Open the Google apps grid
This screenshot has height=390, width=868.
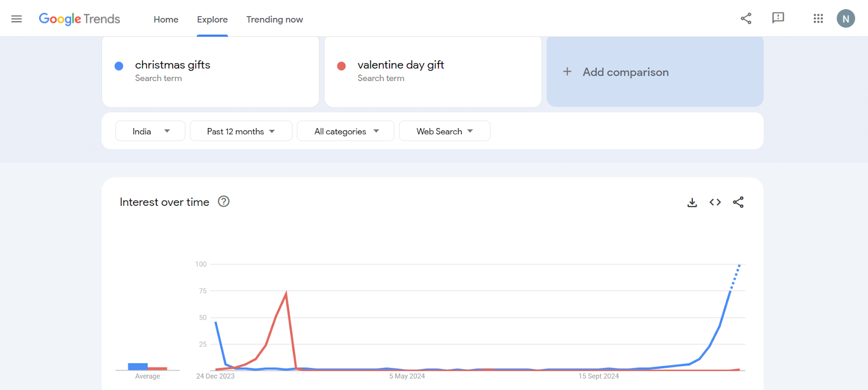pyautogui.click(x=818, y=18)
